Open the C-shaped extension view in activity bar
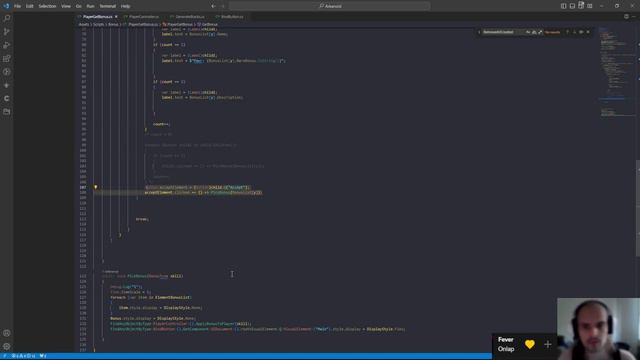This screenshot has width=640, height=360. point(7,98)
